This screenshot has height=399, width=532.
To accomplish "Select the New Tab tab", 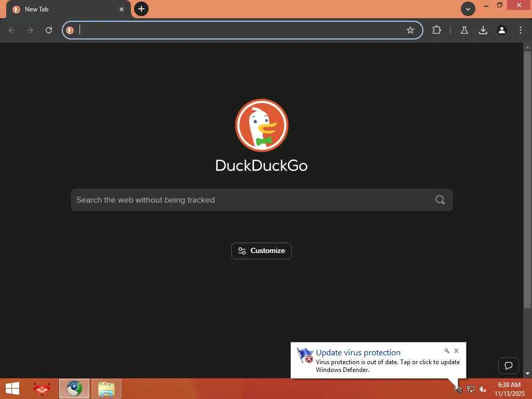I will 68,9.
